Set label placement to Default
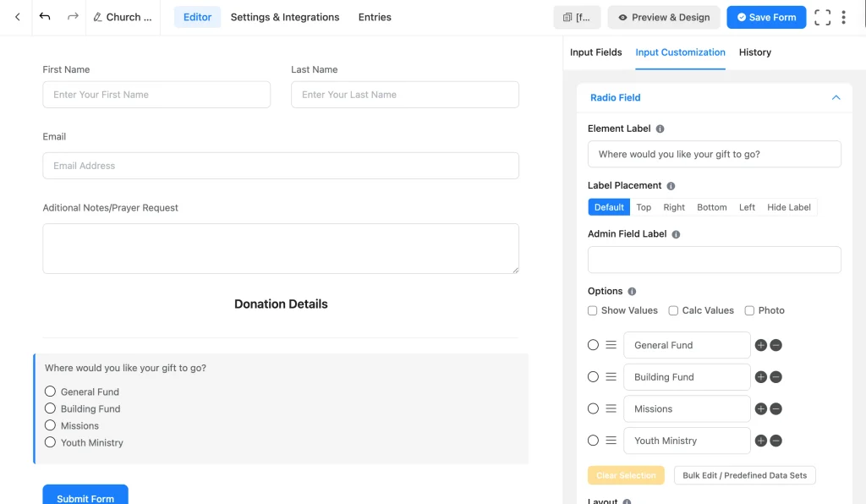Screen dimensions: 866x504 609,207
